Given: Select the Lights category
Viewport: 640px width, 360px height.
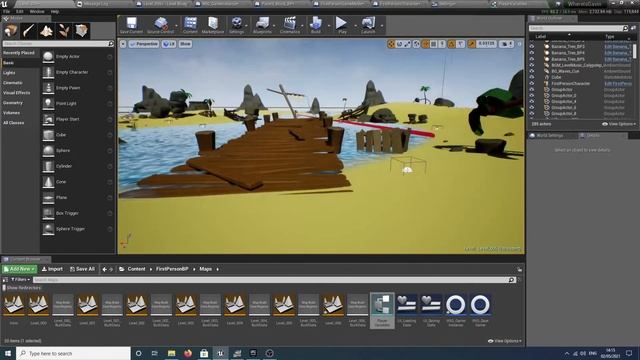Looking at the screenshot, I should point(9,73).
